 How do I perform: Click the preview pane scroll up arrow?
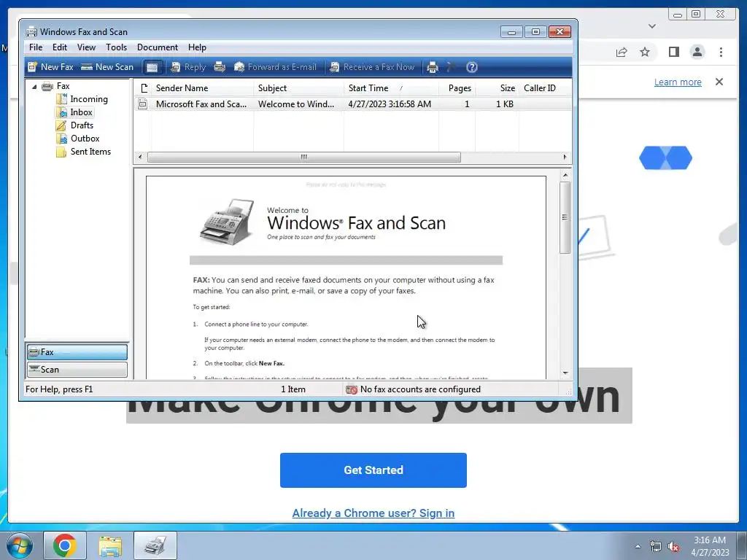(565, 175)
